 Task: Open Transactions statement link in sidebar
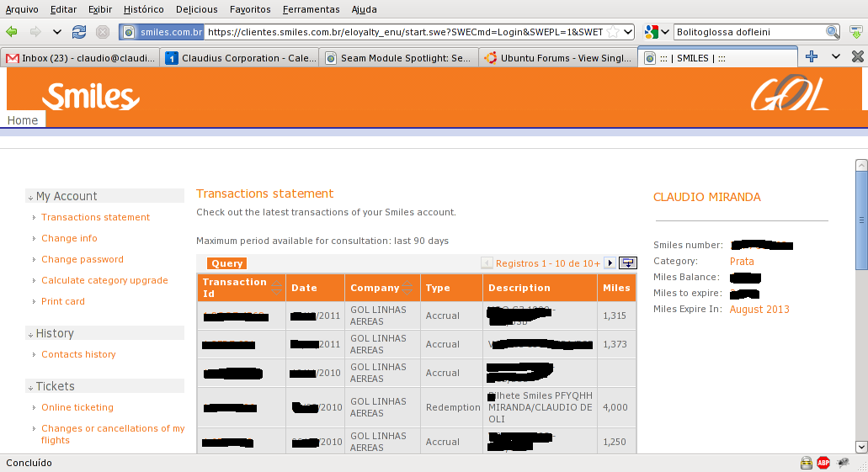point(96,217)
